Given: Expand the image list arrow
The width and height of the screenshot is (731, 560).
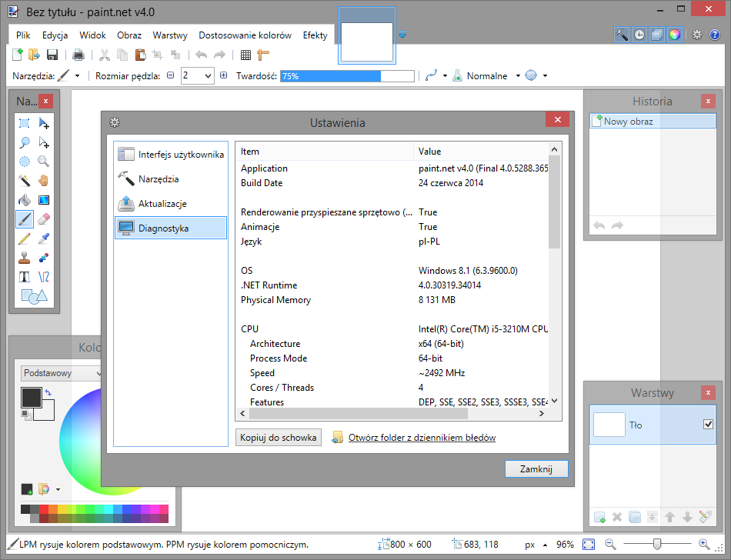Looking at the screenshot, I should pyautogui.click(x=402, y=35).
